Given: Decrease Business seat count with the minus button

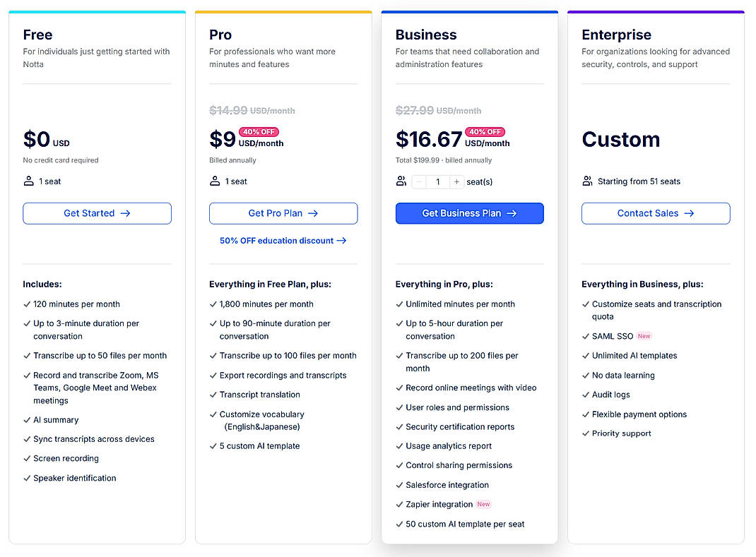Looking at the screenshot, I should (419, 181).
